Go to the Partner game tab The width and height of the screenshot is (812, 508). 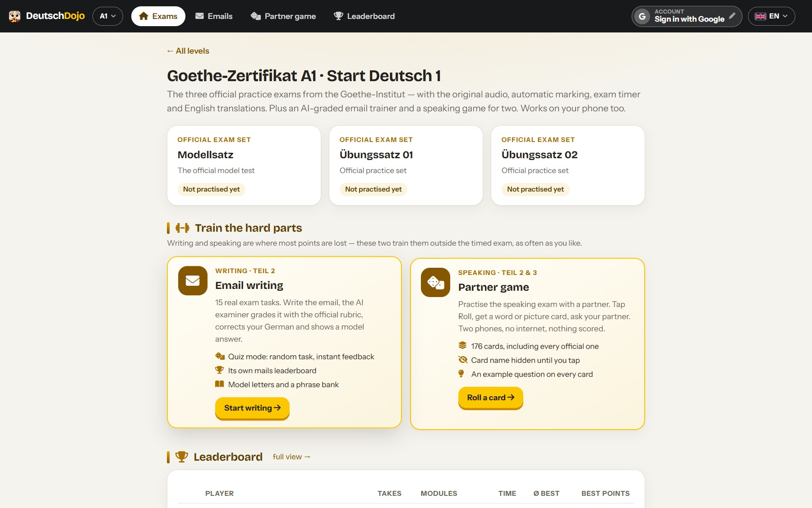click(x=283, y=16)
